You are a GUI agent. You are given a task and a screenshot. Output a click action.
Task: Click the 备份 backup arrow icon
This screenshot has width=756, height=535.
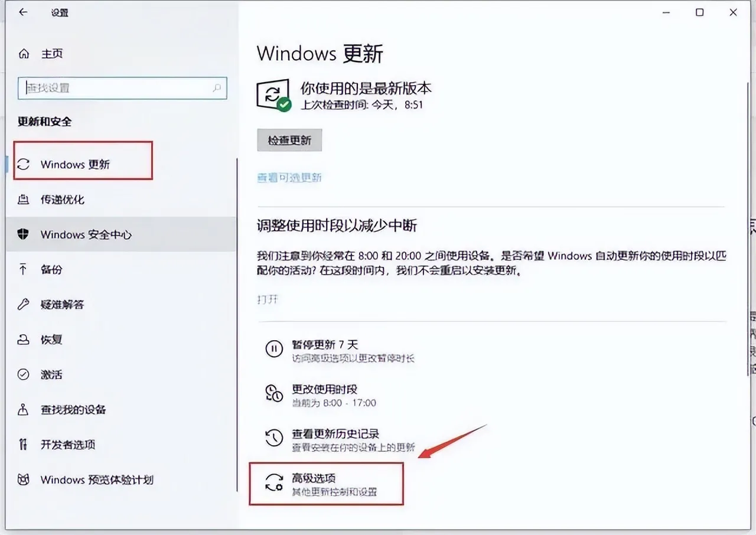tap(24, 269)
